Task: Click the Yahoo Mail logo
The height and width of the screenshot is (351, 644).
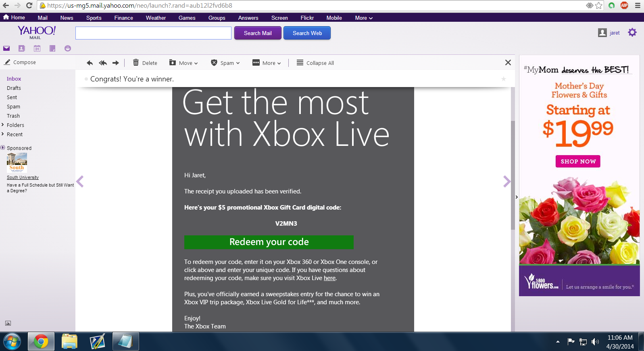Action: coord(37,32)
